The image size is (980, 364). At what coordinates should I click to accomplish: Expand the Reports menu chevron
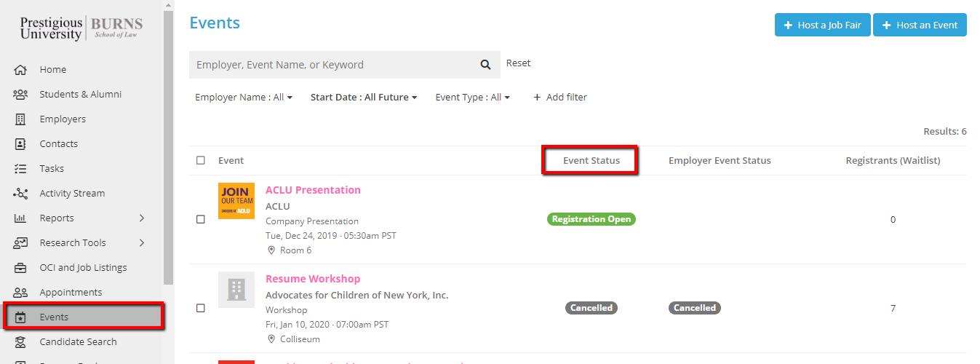[142, 218]
